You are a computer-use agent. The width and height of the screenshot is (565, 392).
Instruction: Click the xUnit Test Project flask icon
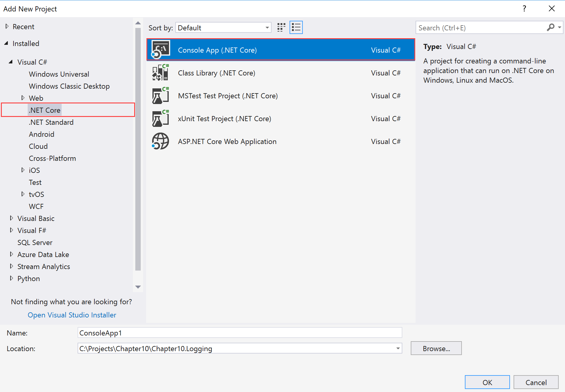161,118
